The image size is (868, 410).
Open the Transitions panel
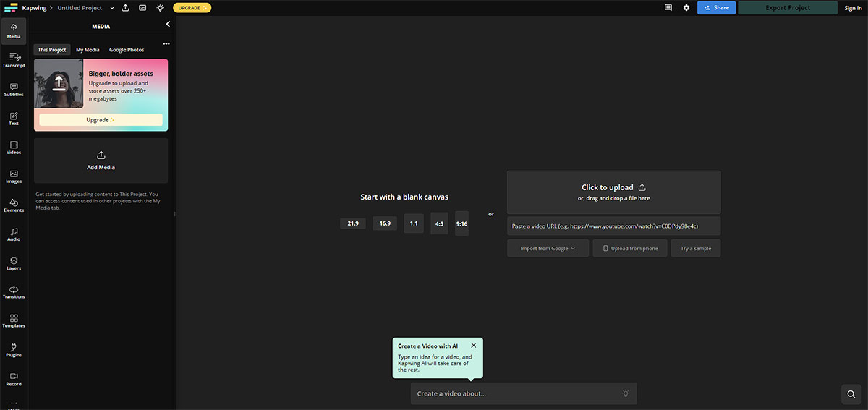pos(14,291)
